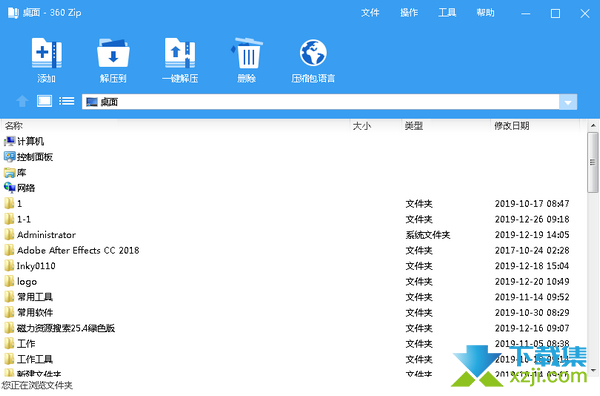Click the 添加 (Add) archive icon
This screenshot has width=600, height=396.
46,53
